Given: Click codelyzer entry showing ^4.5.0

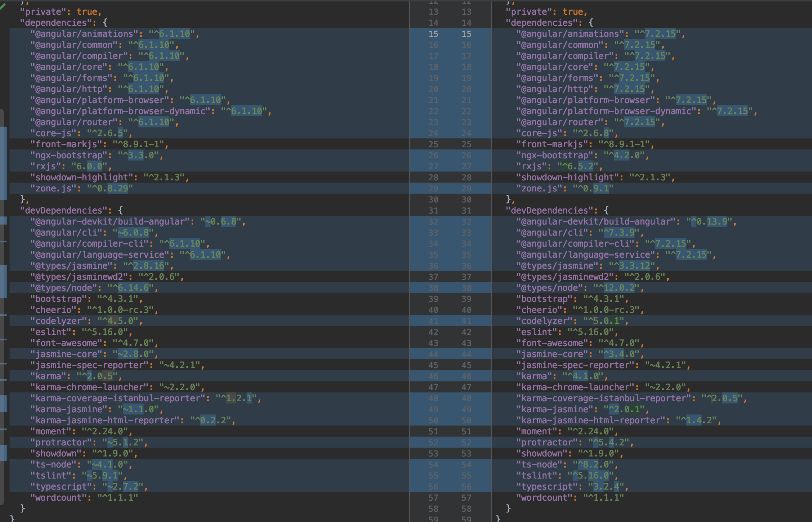Looking at the screenshot, I should [87, 321].
